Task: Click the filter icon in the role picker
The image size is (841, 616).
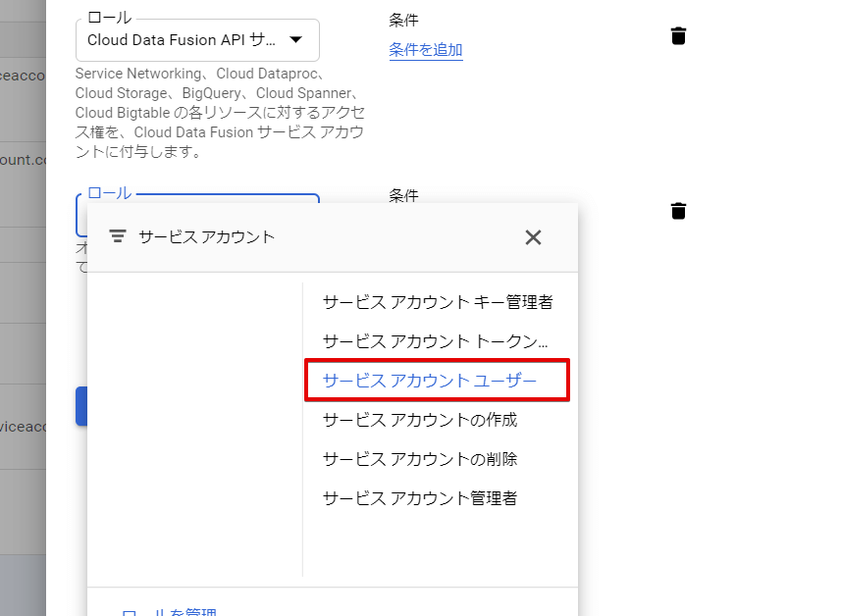Action: click(x=118, y=236)
